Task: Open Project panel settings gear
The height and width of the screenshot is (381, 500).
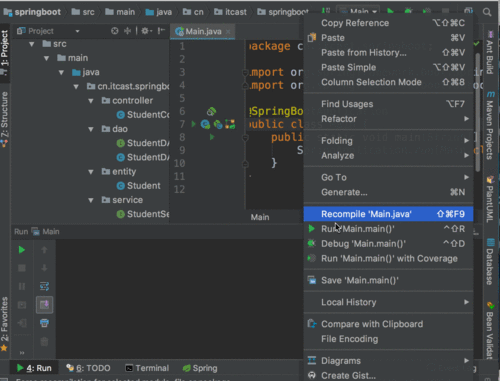Action: click(145, 31)
